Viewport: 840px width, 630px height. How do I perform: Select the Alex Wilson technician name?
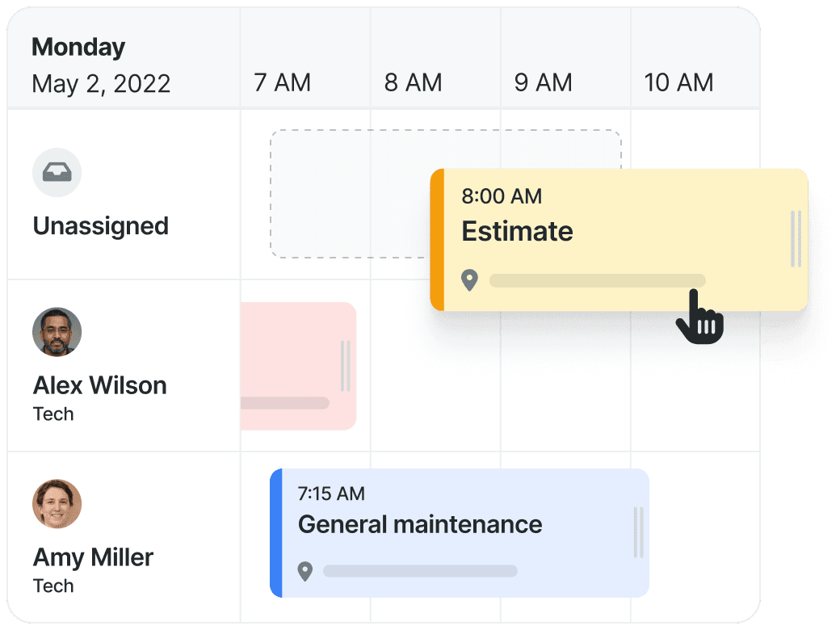tap(100, 385)
